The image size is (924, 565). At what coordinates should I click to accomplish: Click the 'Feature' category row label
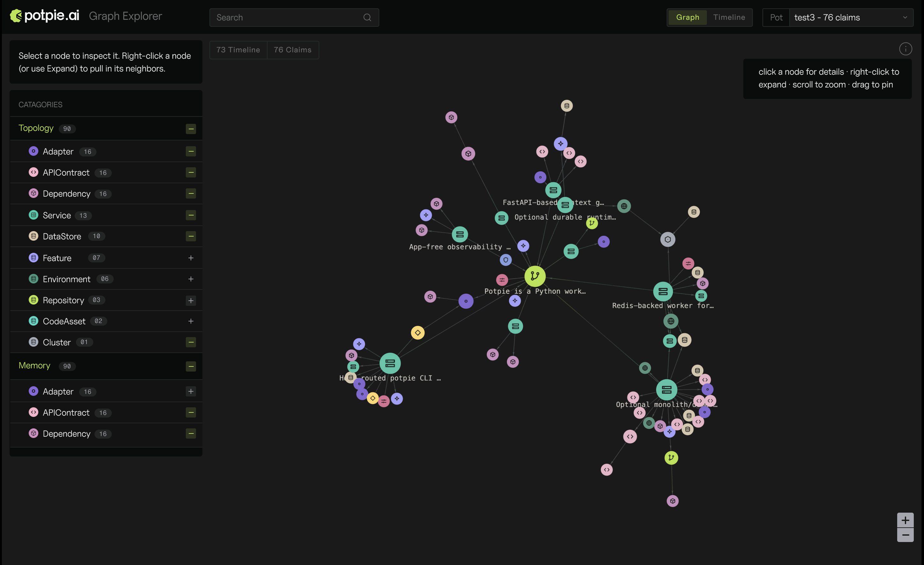pyautogui.click(x=57, y=258)
